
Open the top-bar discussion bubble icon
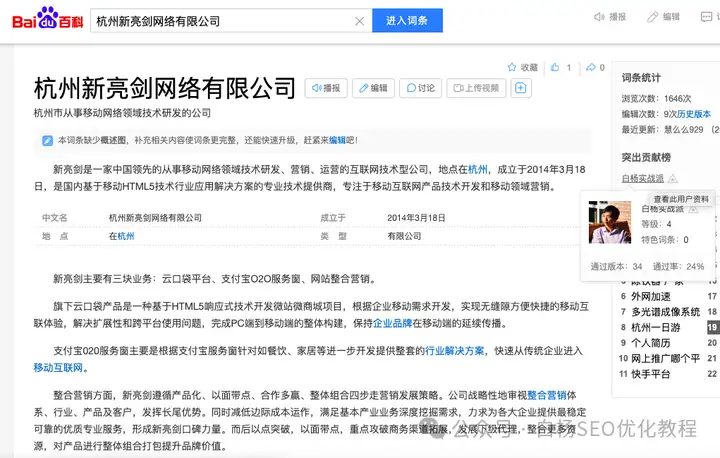706,17
